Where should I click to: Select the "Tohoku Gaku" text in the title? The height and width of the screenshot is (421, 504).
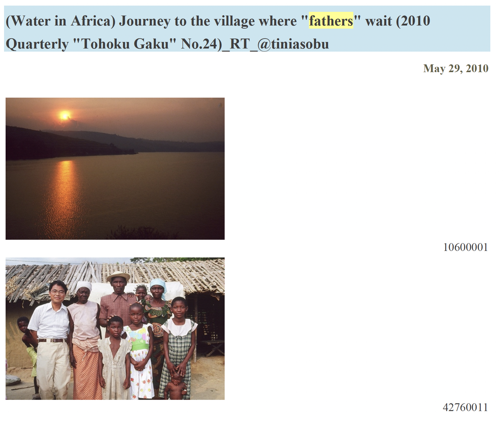[125, 44]
